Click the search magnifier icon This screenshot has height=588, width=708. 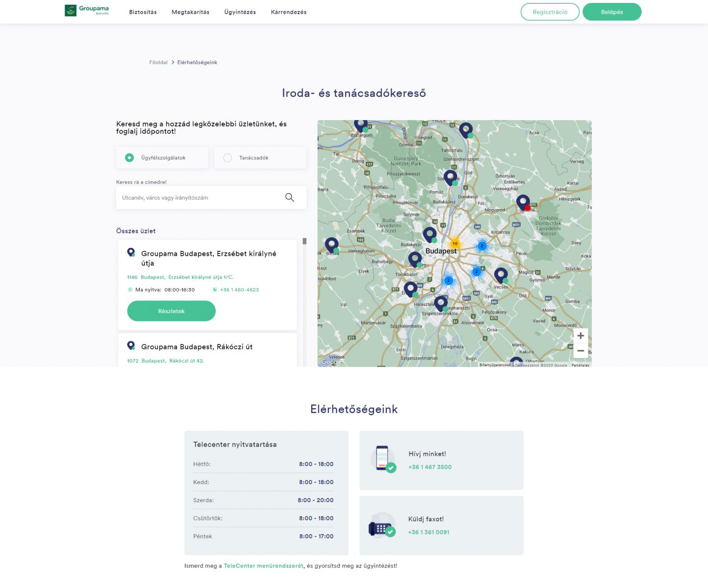tap(290, 197)
